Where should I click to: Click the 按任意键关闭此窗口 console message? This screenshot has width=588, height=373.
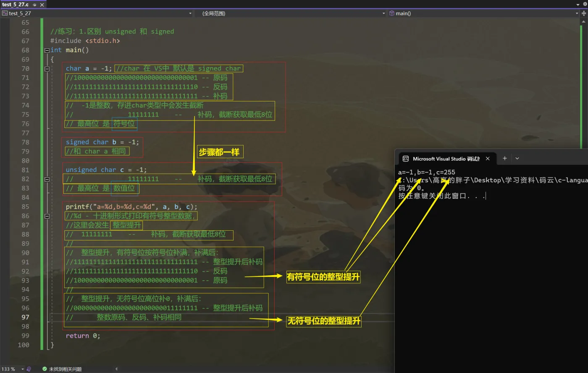[441, 196]
